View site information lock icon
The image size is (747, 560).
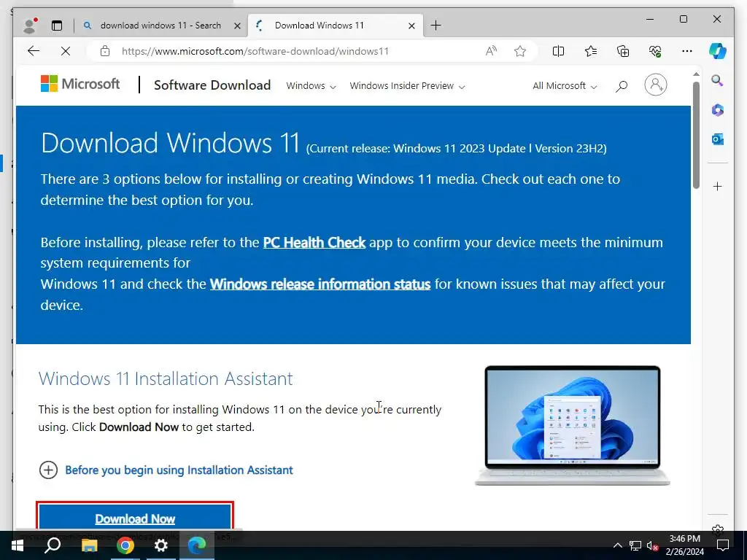coord(105,51)
